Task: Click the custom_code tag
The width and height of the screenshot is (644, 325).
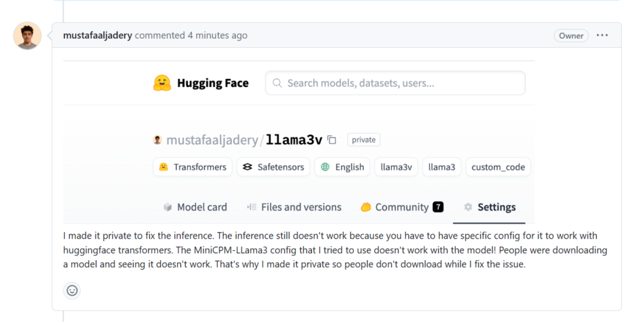Action: (498, 167)
